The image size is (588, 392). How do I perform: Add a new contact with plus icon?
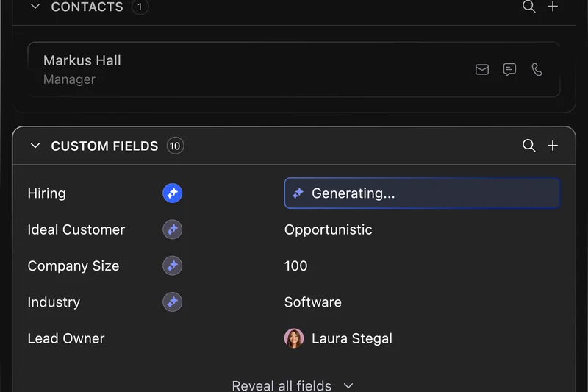point(553,7)
